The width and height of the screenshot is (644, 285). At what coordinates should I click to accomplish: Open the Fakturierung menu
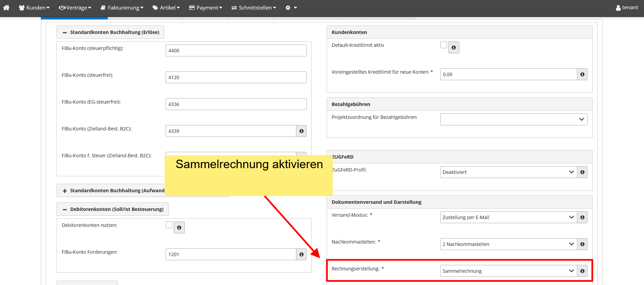tap(122, 7)
